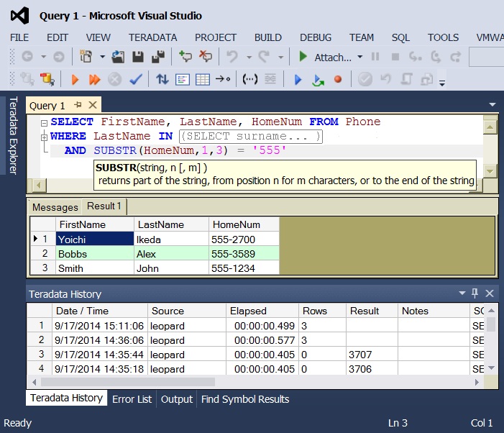Viewport: 504px width, 433px height.
Task: Click the Save All disks icon
Action: coord(158,57)
